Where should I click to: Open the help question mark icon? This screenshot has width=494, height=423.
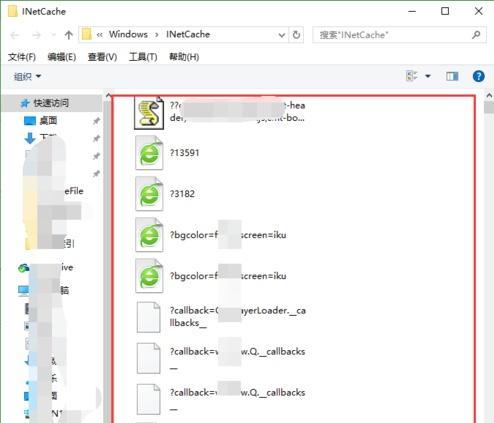point(478,76)
